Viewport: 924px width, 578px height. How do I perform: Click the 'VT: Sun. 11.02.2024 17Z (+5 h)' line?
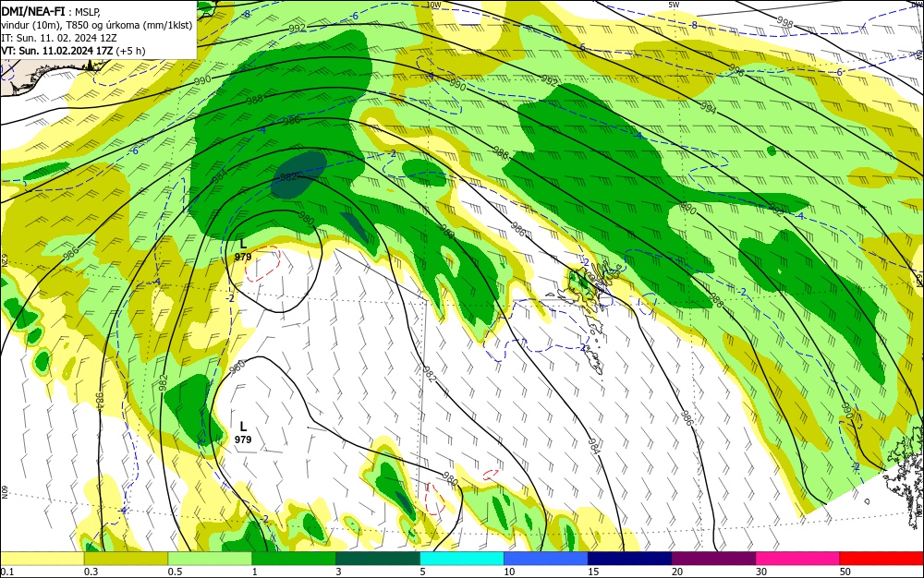73,51
